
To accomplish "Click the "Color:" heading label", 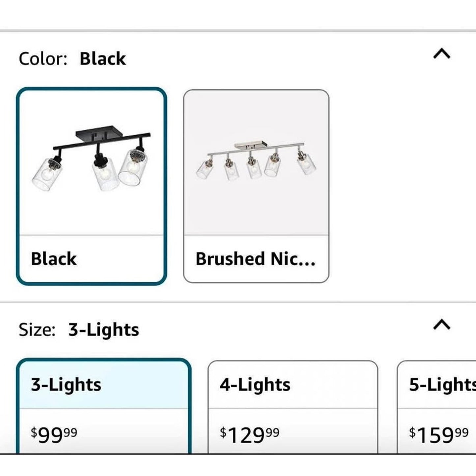I will [x=43, y=59].
